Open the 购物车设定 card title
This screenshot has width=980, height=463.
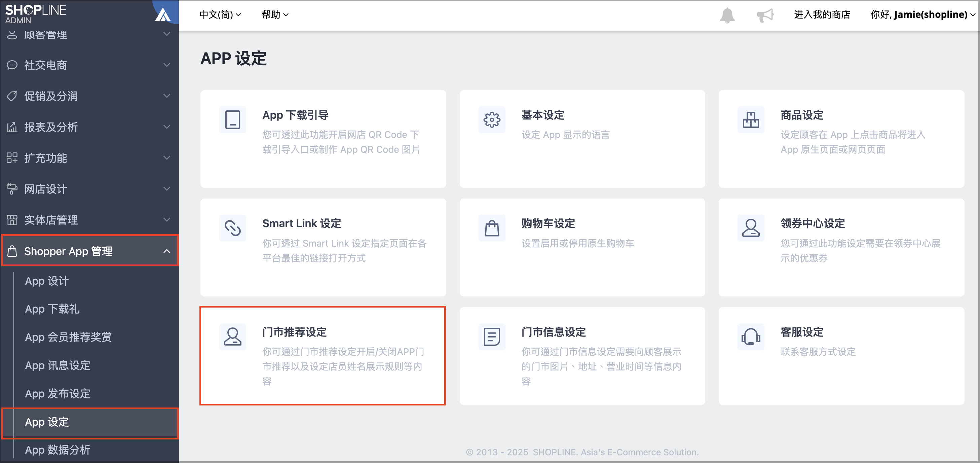[548, 223]
